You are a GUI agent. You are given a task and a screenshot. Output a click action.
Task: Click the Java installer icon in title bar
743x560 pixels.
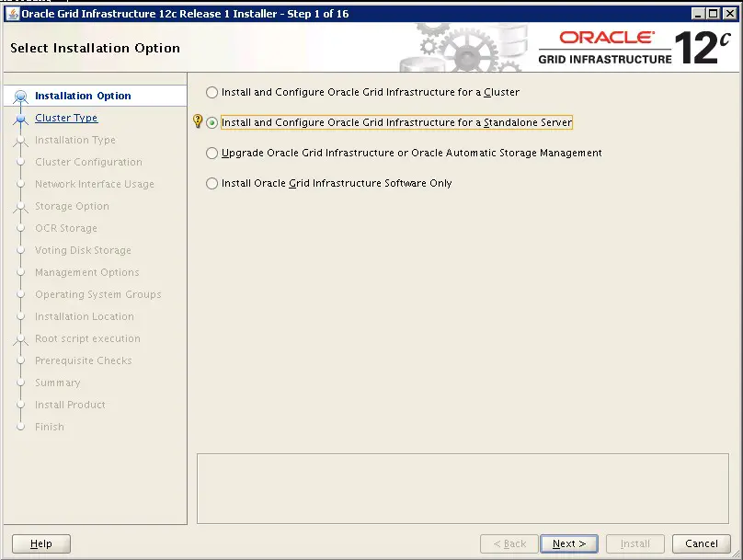14,14
